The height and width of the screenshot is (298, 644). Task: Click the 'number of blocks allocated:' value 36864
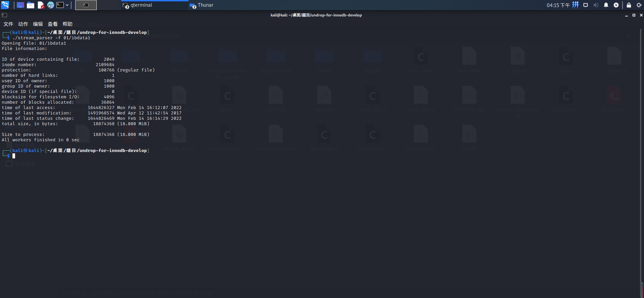(x=108, y=102)
